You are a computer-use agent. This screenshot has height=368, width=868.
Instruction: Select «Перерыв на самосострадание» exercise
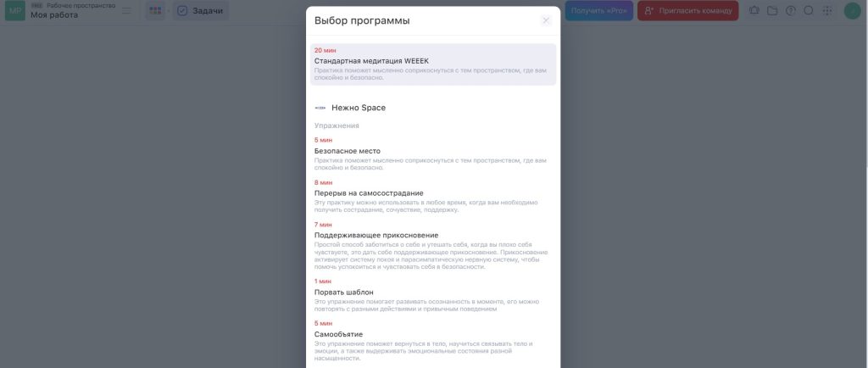(369, 193)
